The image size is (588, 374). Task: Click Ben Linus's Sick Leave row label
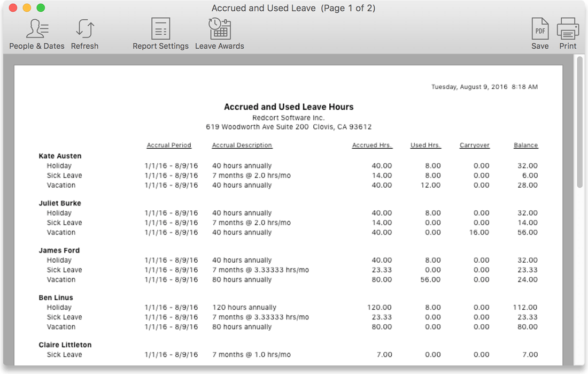(64, 317)
